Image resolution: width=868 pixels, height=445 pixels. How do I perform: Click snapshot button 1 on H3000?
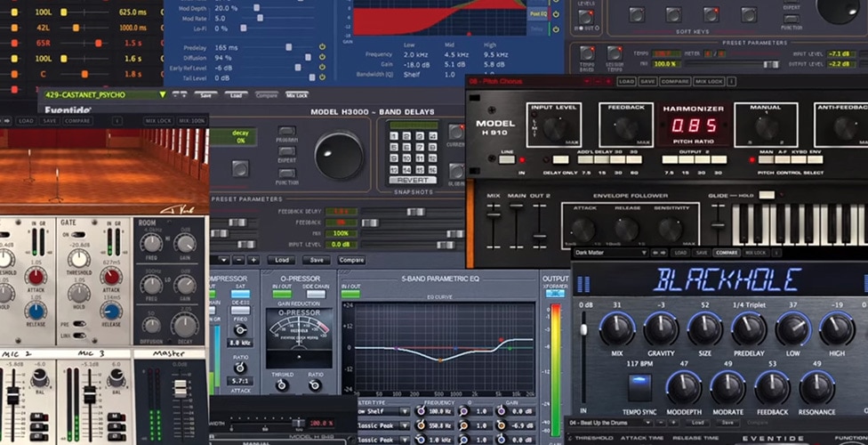coord(394,136)
